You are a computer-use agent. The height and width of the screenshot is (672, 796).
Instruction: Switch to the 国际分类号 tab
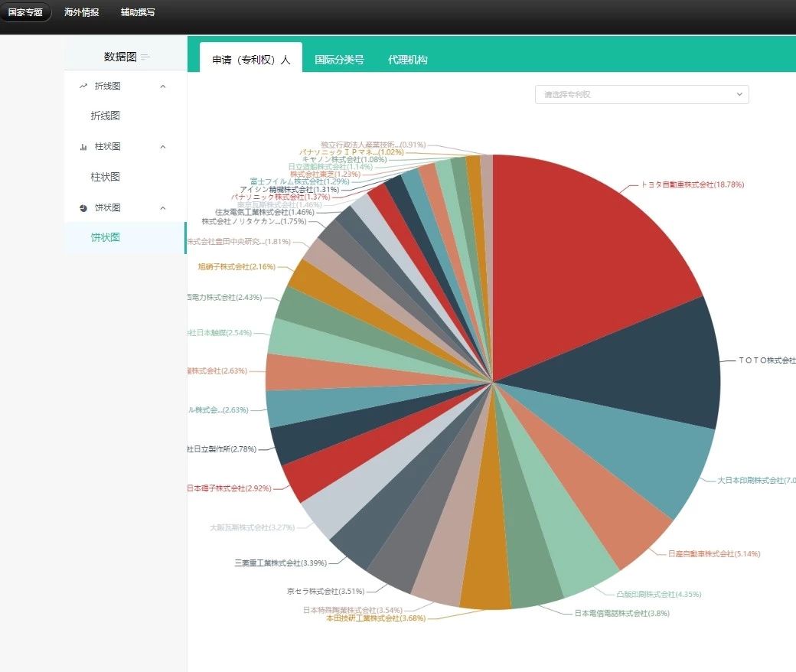point(339,60)
